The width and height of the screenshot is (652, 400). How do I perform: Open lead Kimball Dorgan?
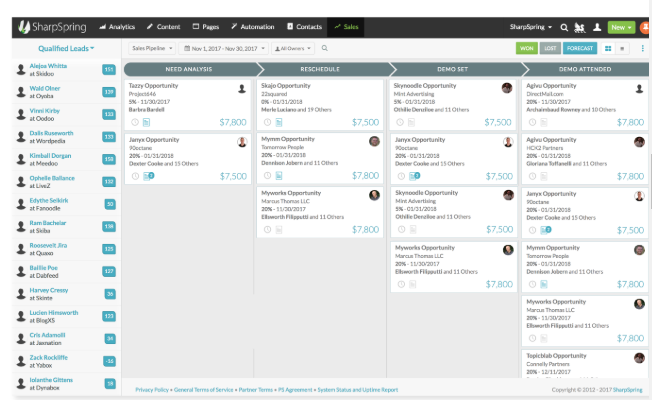coord(50,156)
